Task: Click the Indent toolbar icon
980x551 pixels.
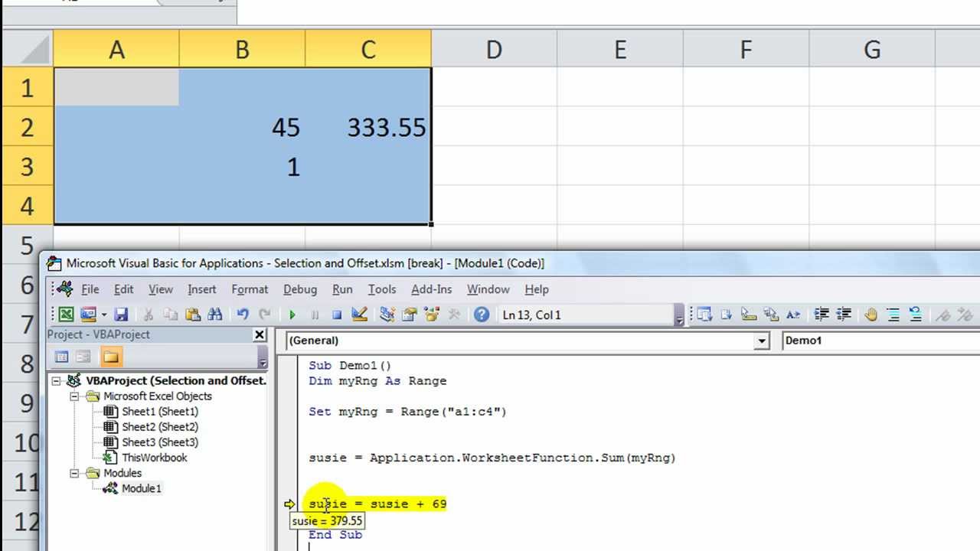Action: coord(822,315)
